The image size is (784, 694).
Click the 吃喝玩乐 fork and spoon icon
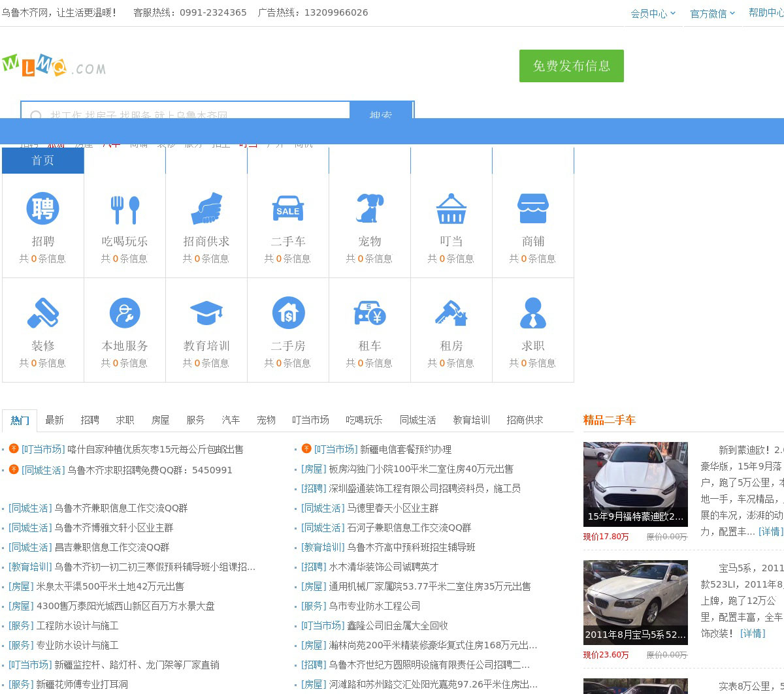click(x=125, y=209)
